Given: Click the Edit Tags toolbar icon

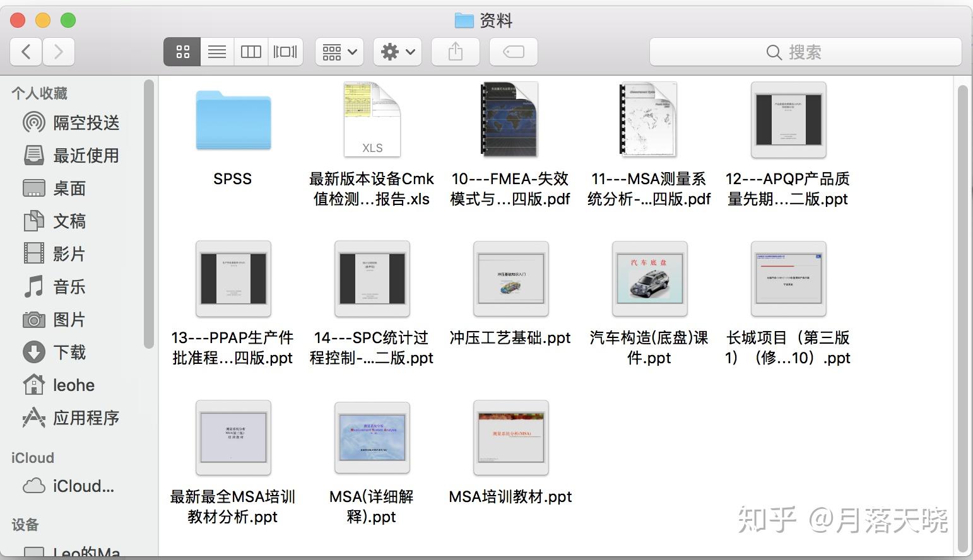Looking at the screenshot, I should tap(514, 52).
